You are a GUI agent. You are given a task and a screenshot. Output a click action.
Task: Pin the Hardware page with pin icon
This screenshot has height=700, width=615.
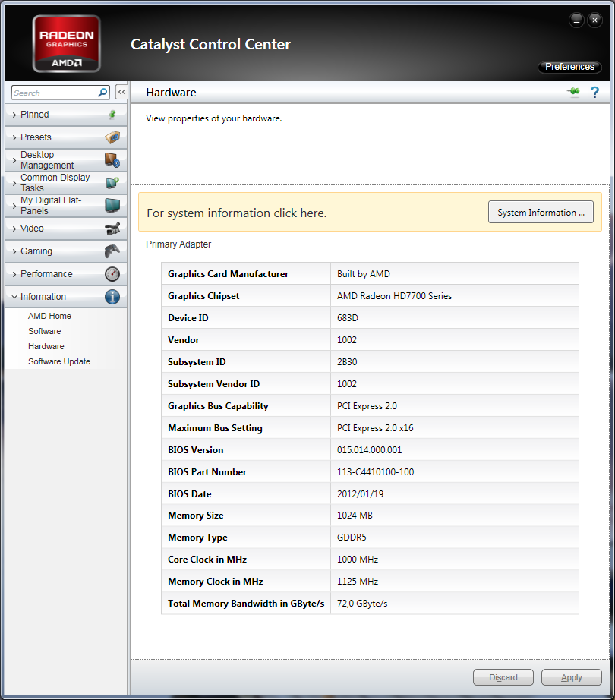coord(573,92)
